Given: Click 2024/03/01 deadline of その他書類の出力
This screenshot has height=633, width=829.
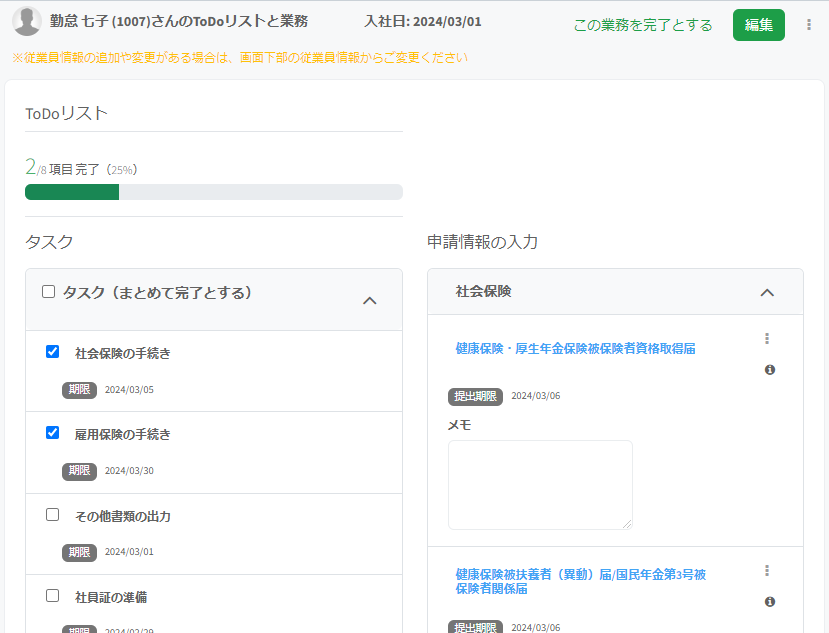Looking at the screenshot, I should pyautogui.click(x=129, y=552).
